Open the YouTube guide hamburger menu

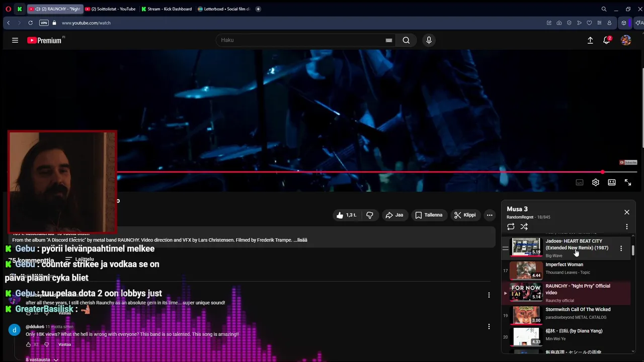tap(15, 40)
